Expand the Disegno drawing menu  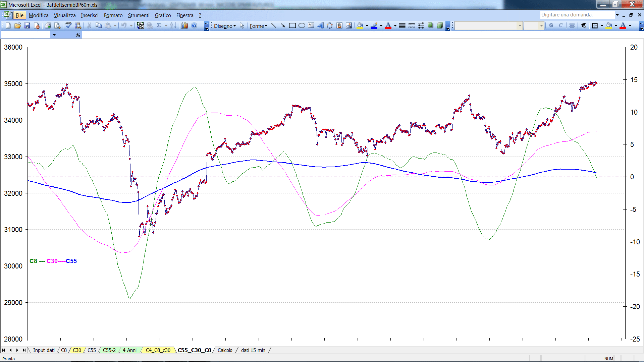225,26
